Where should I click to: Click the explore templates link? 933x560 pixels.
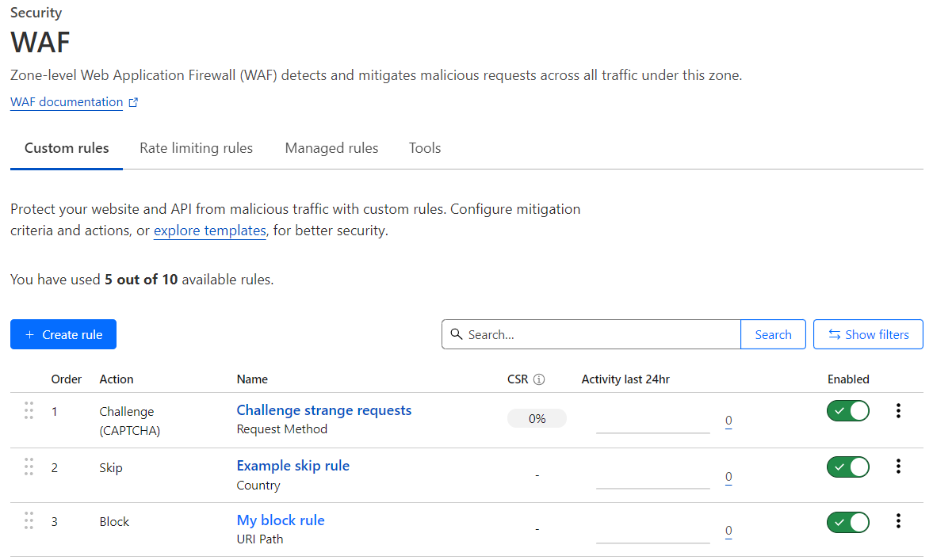(x=209, y=230)
